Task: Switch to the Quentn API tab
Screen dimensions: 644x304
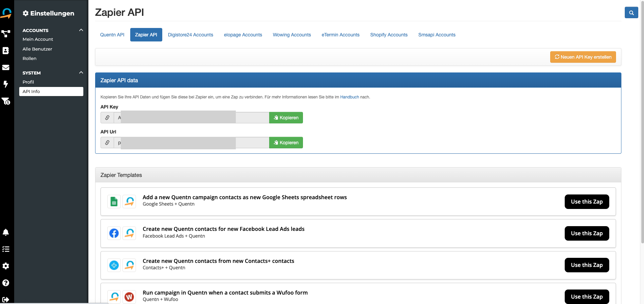Action: tap(112, 35)
